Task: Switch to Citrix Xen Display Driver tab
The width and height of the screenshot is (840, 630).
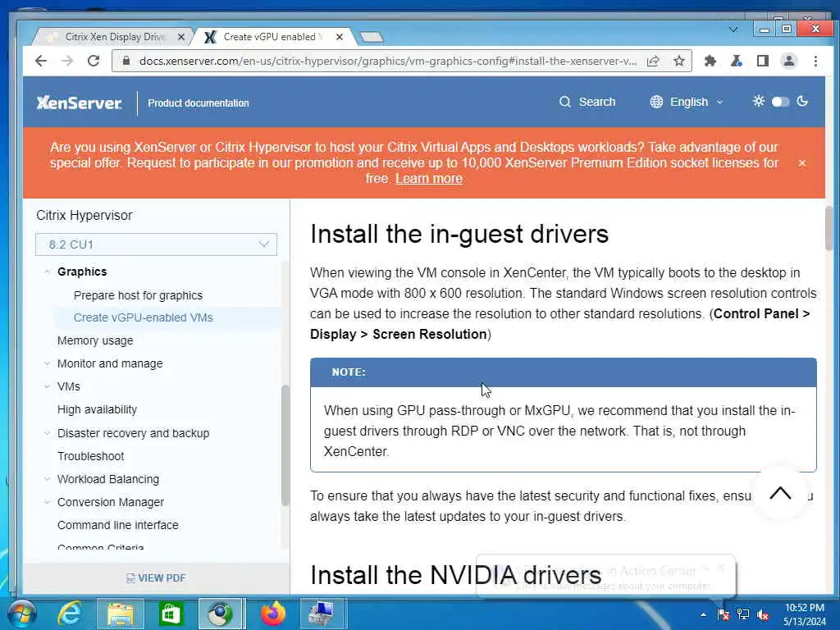Action: [115, 37]
